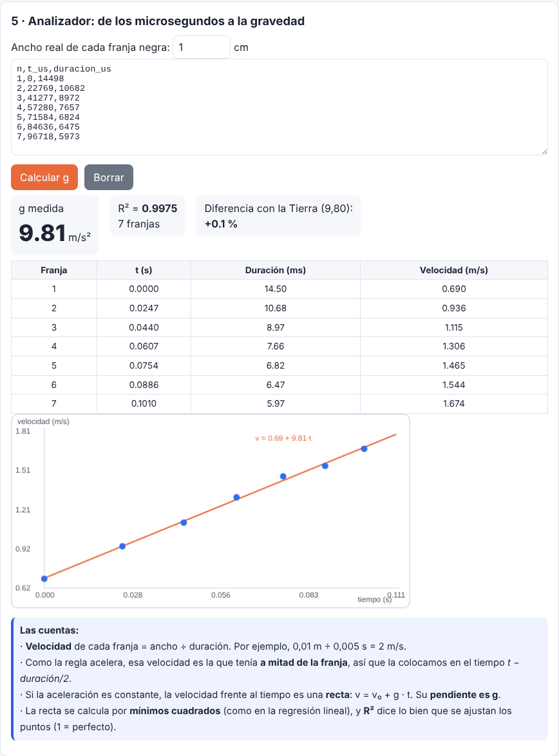559x756 pixels.
Task: Click the tiempo (s) axis label
Action: point(374,599)
